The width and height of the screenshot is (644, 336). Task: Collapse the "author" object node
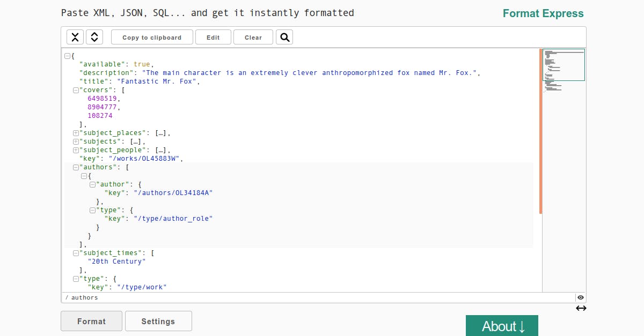(x=93, y=184)
